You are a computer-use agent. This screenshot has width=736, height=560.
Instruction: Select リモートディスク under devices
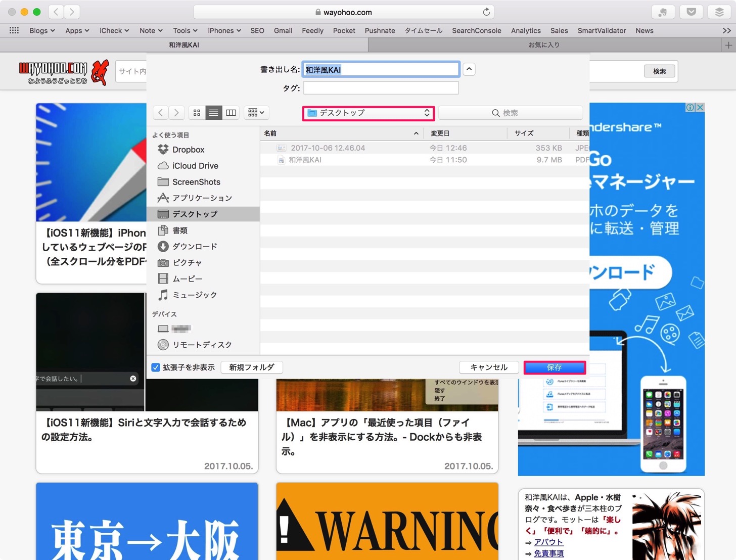coord(203,345)
